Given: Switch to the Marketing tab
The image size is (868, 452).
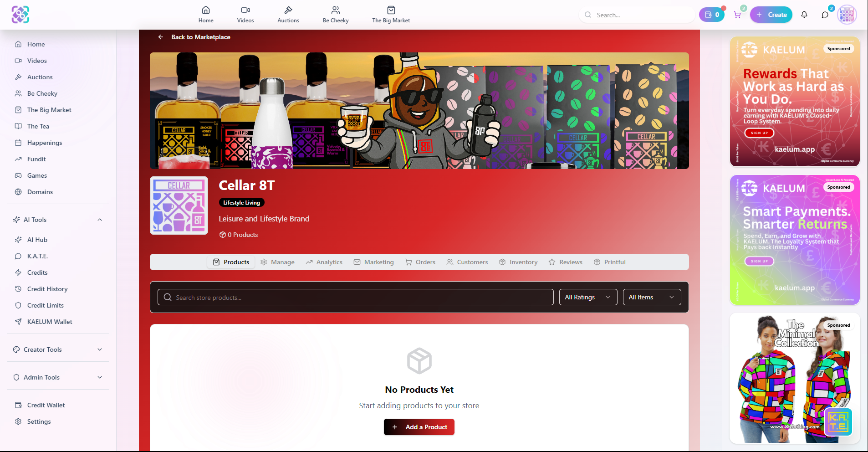Looking at the screenshot, I should pos(373,262).
